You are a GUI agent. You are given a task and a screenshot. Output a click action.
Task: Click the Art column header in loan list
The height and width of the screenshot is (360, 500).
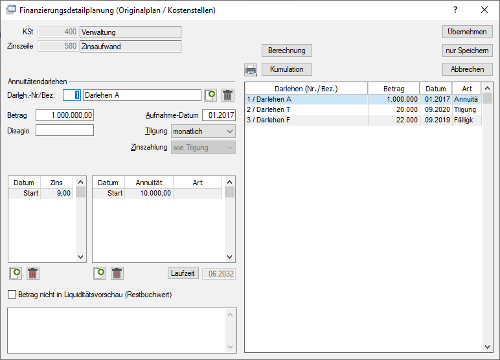click(467, 89)
